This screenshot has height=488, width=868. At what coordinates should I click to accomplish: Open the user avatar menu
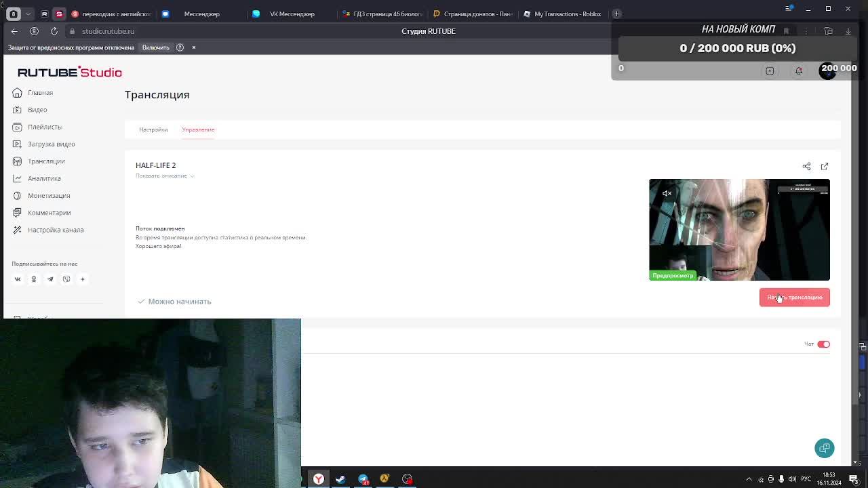[x=827, y=71]
